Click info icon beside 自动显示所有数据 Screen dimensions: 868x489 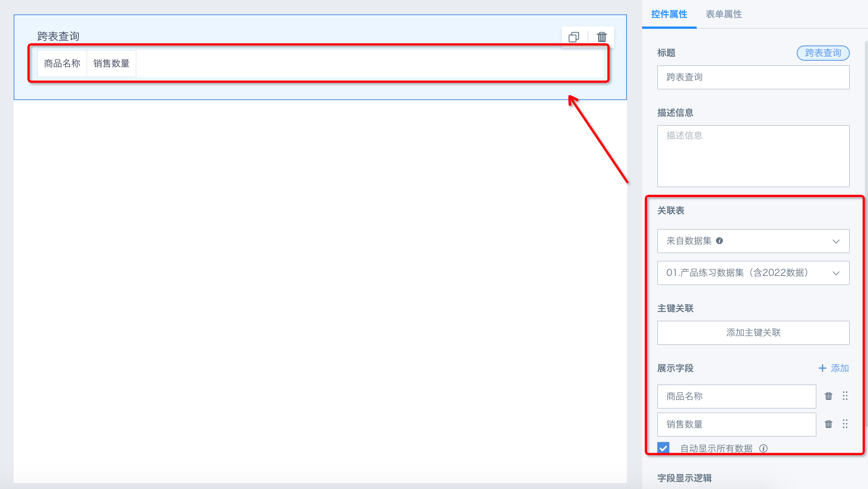pyautogui.click(x=763, y=448)
